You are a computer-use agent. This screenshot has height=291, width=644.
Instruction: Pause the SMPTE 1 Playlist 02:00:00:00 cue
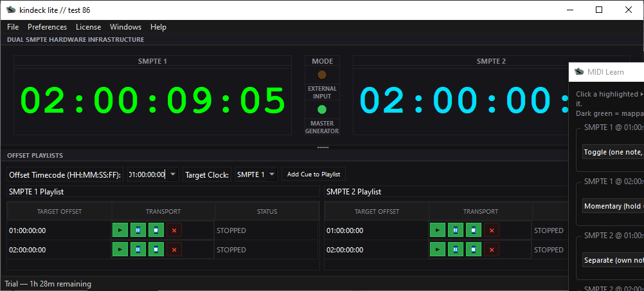[138, 249]
